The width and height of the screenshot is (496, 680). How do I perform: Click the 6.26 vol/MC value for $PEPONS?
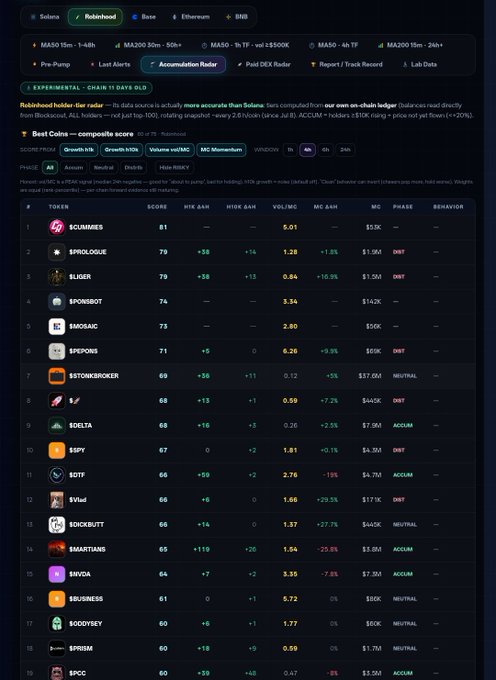tap(290, 351)
